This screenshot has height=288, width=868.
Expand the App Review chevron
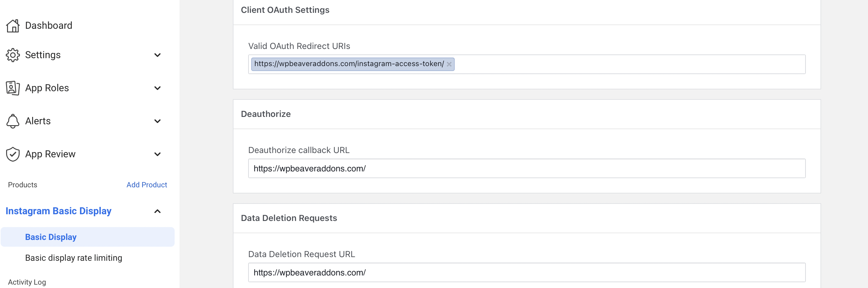pyautogui.click(x=157, y=154)
